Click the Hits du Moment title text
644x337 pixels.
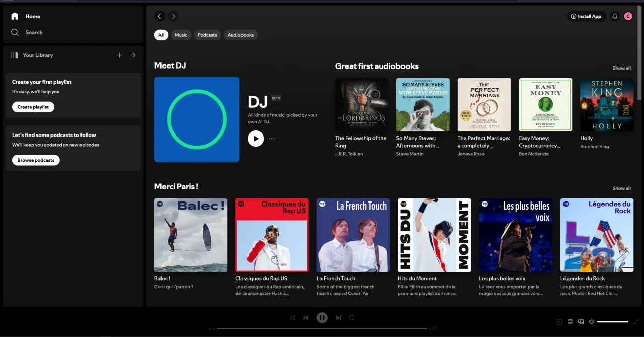click(x=417, y=278)
